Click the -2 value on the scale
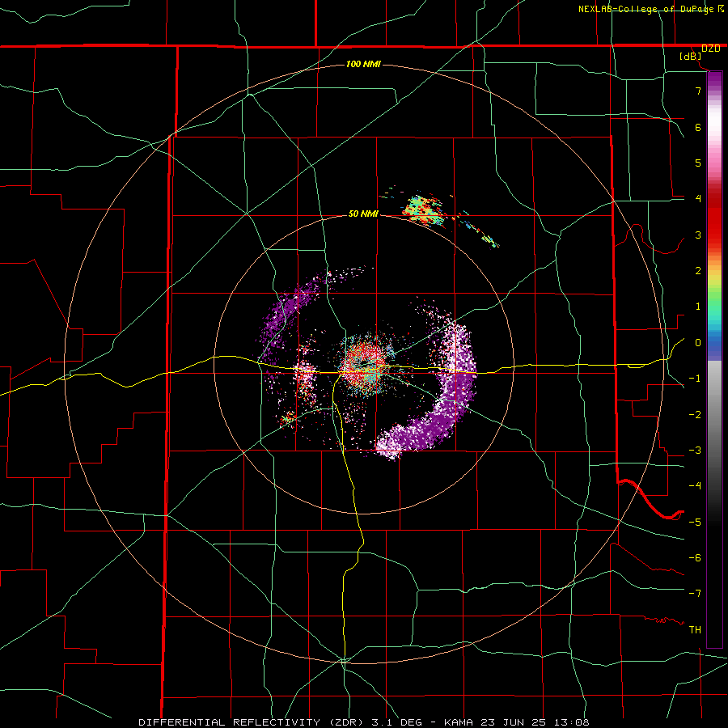728x728 pixels. coord(695,415)
